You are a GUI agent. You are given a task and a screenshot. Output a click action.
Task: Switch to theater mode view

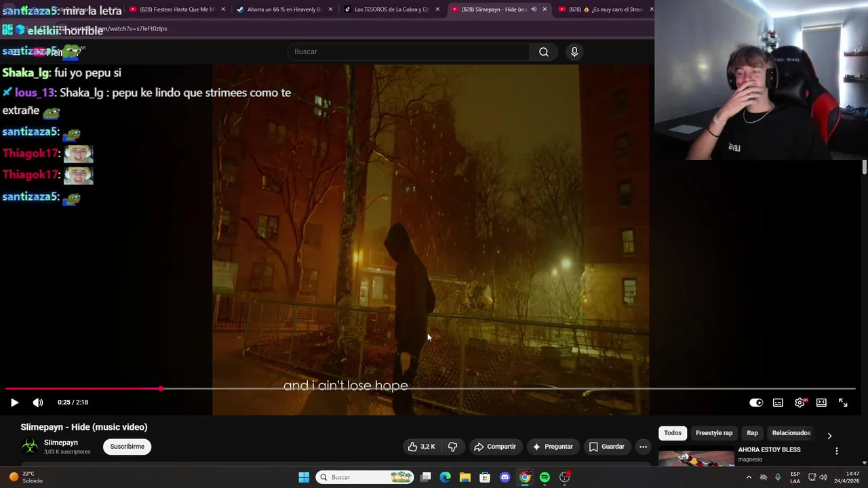click(x=821, y=403)
